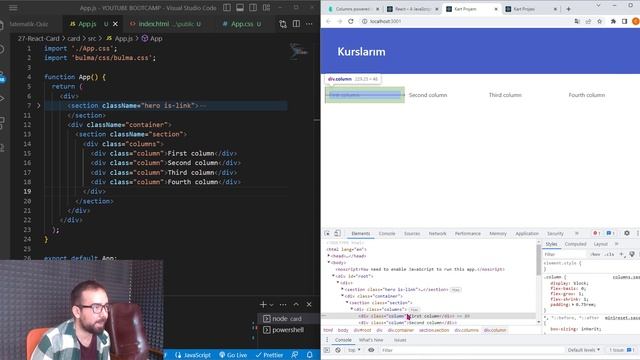Share this page icon in address bar
640x360 pixels.
(x=588, y=21)
